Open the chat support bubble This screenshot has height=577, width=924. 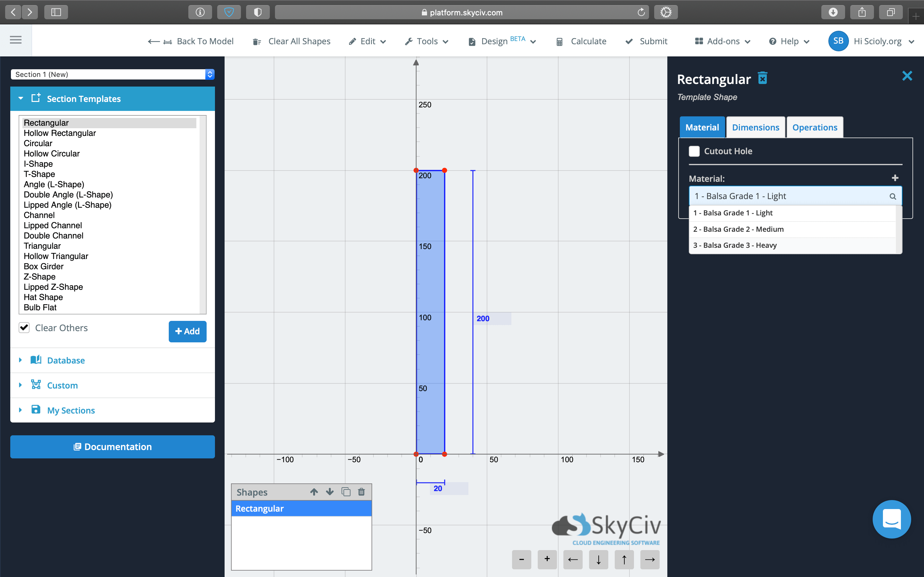pyautogui.click(x=891, y=519)
